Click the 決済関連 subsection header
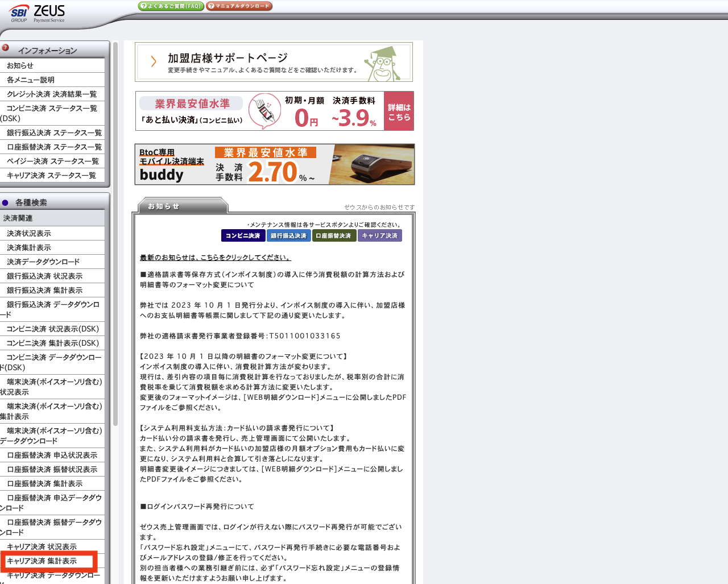Screen dimensions: 728x584 (52, 218)
